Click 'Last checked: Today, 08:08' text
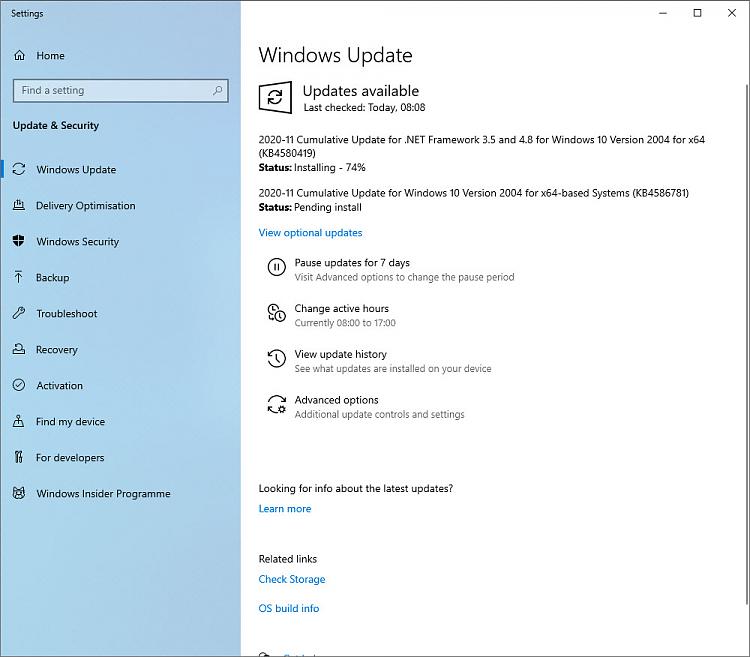Image resolution: width=750 pixels, height=657 pixels. [x=364, y=108]
